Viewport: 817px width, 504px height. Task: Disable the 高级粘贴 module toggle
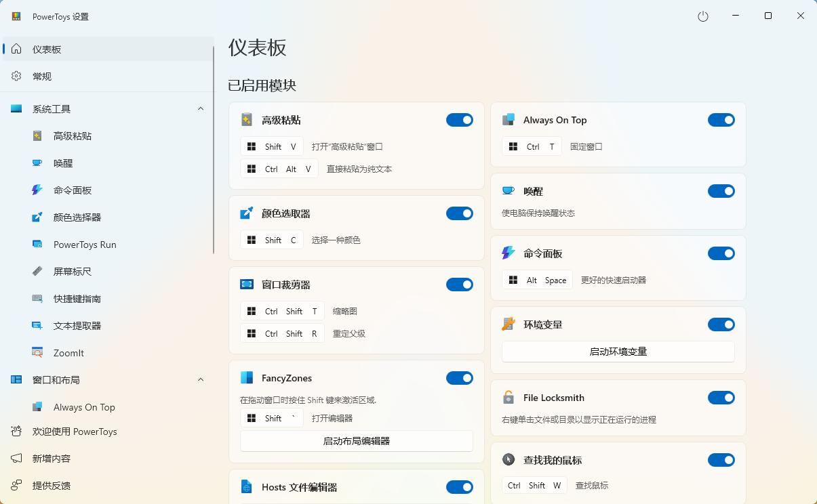[x=460, y=120]
